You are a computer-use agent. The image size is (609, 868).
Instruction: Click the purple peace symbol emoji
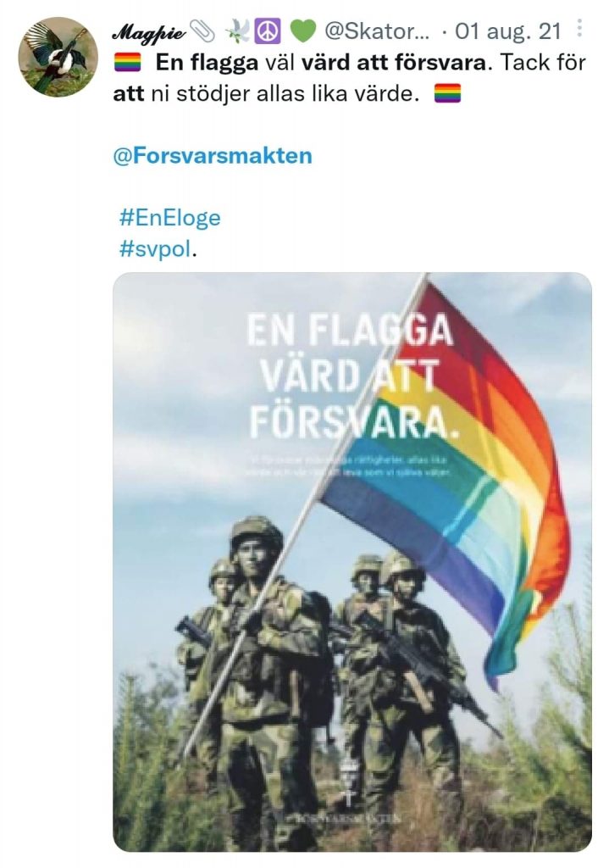click(268, 31)
